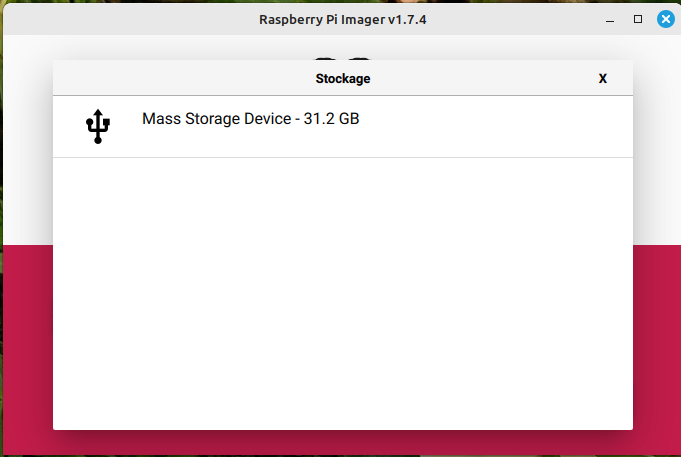681x457 pixels.
Task: Click header space between Stockage and X
Action: coord(480,78)
